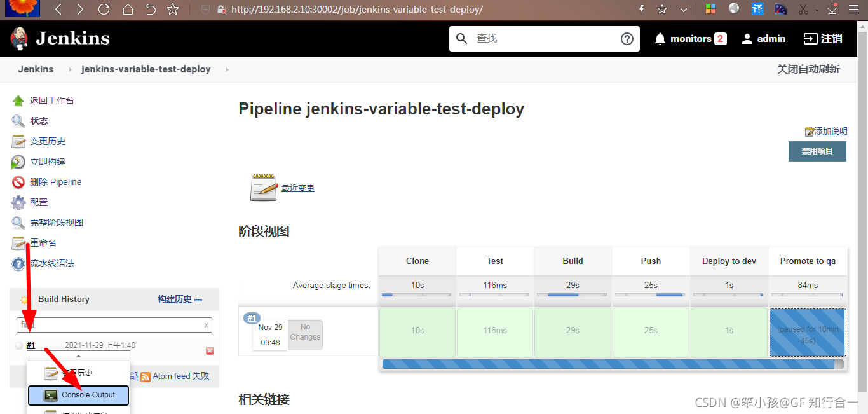Click the browser address bar URL
The height and width of the screenshot is (414, 868).
click(357, 10)
